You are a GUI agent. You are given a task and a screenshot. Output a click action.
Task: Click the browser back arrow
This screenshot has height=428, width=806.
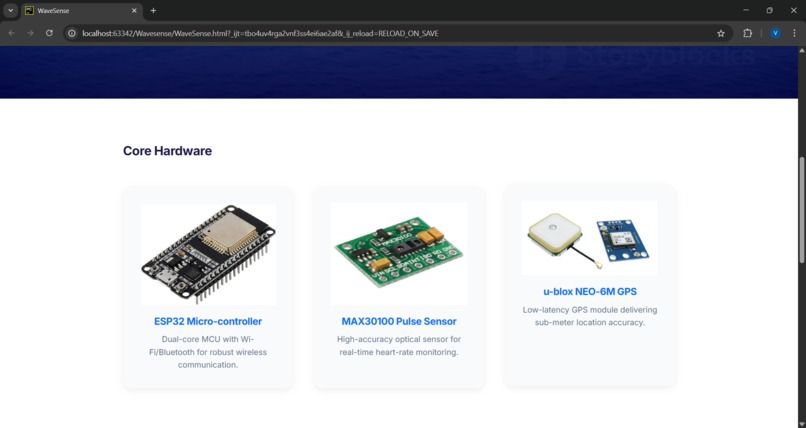tap(12, 33)
